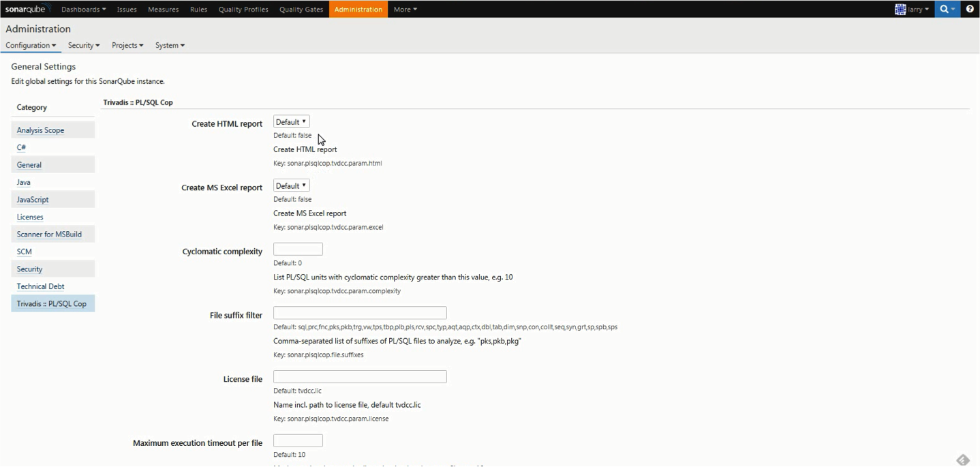Expand the Security administration submenu
This screenshot has height=467, width=980.
point(84,46)
